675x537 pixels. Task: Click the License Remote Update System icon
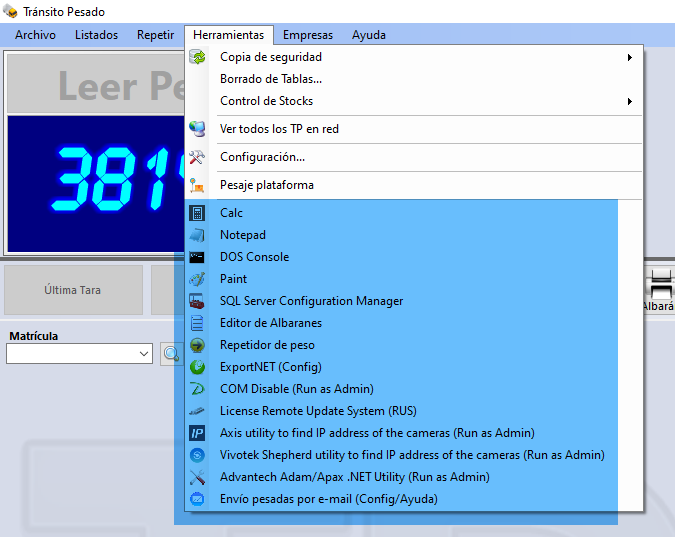(197, 411)
